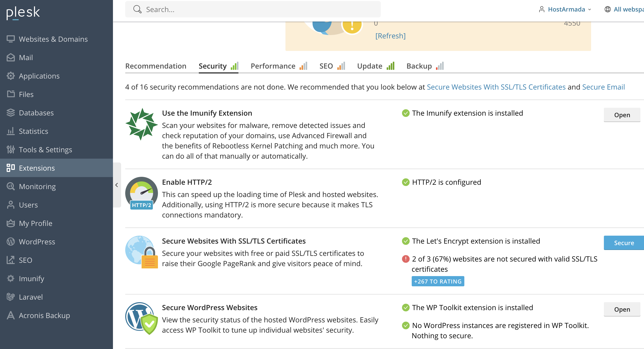The width and height of the screenshot is (644, 349).
Task: Switch to the Recommendation tab
Action: [x=156, y=66]
